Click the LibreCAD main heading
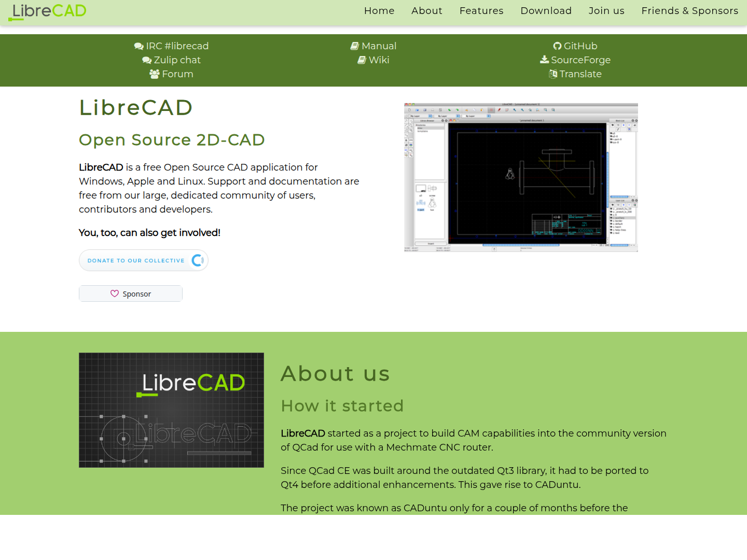 pyautogui.click(x=136, y=108)
